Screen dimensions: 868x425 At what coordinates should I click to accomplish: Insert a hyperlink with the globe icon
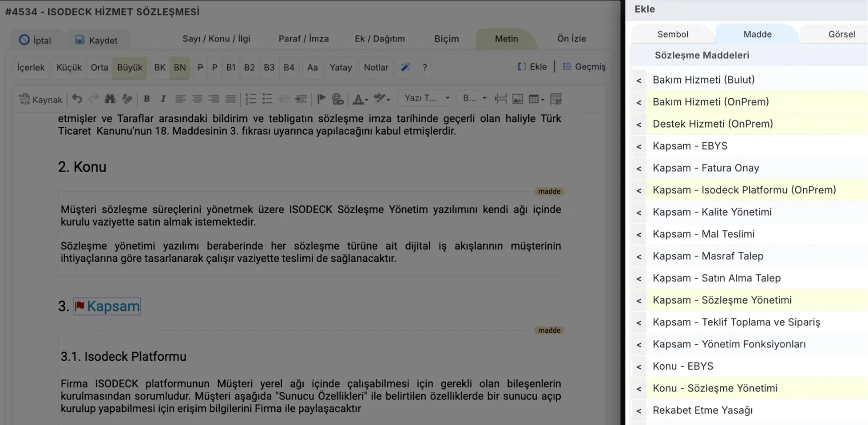click(x=338, y=99)
